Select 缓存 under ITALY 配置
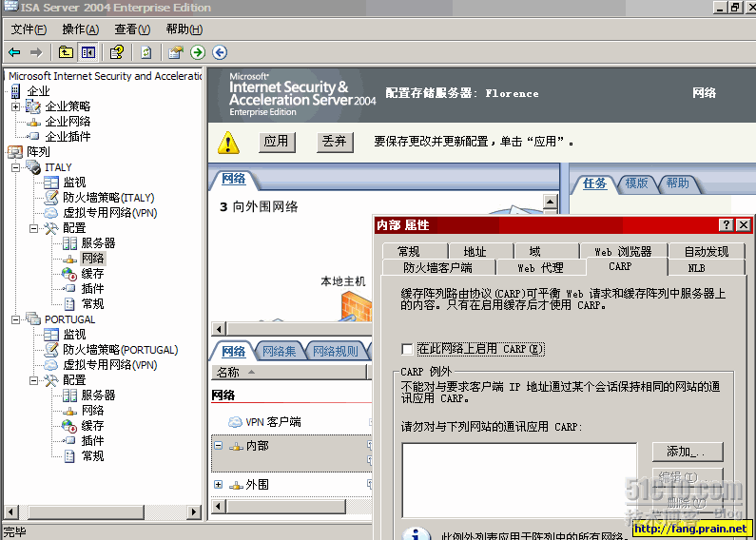This screenshot has width=756, height=540. click(x=92, y=274)
